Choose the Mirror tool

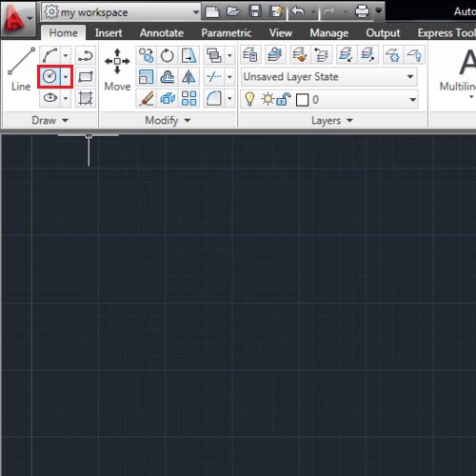click(x=188, y=77)
